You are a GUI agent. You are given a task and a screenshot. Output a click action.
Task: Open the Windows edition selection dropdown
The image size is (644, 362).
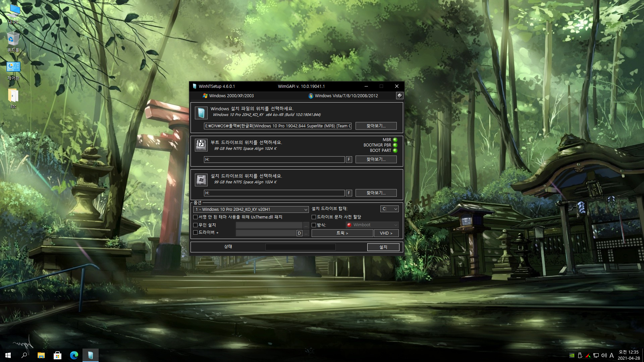pyautogui.click(x=251, y=209)
